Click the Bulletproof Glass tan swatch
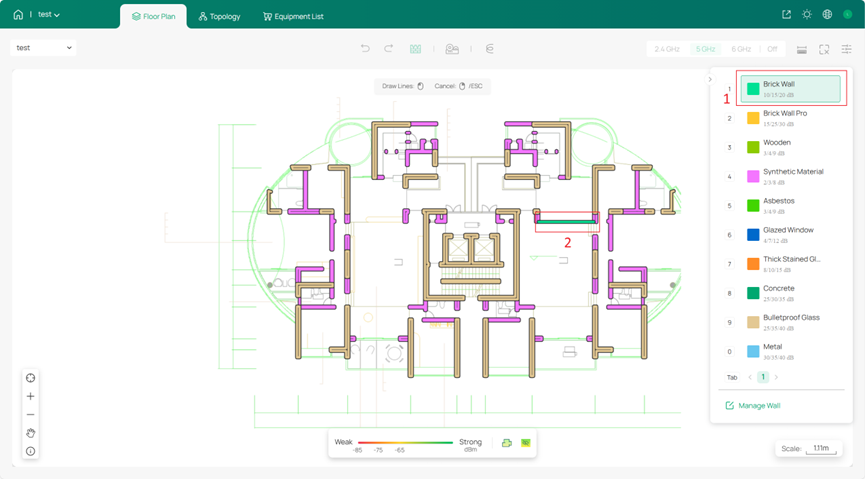 coord(753,322)
